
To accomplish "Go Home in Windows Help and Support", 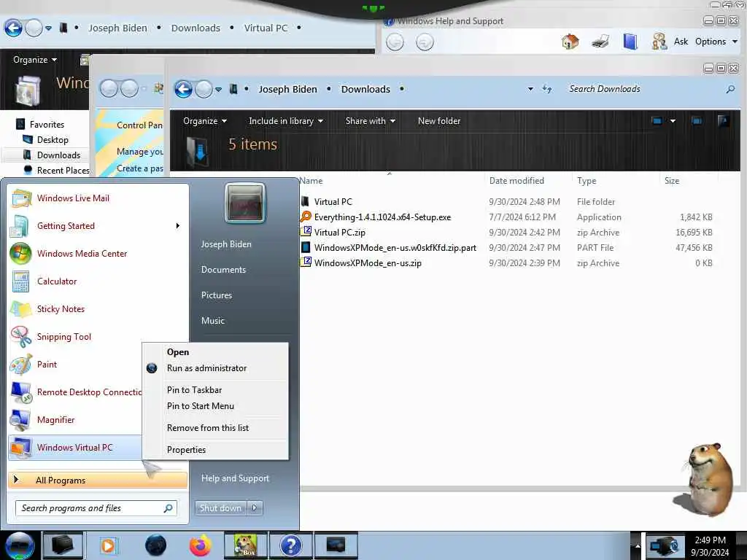I will click(570, 42).
